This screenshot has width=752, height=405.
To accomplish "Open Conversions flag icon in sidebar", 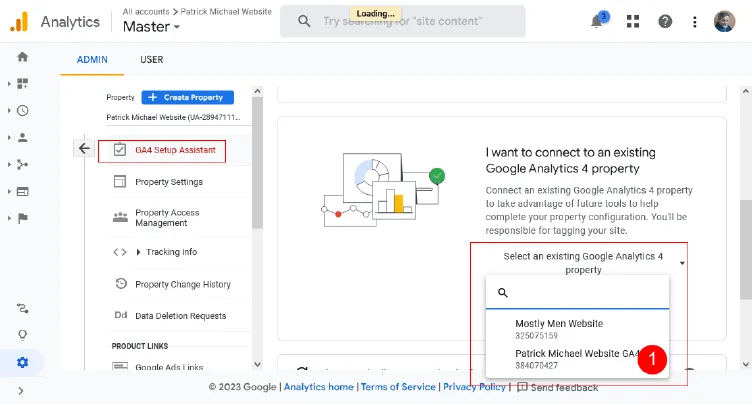I will pyautogui.click(x=23, y=218).
